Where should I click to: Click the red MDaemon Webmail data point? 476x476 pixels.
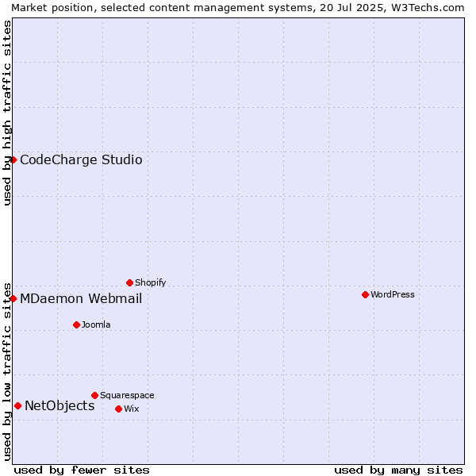tap(13, 299)
